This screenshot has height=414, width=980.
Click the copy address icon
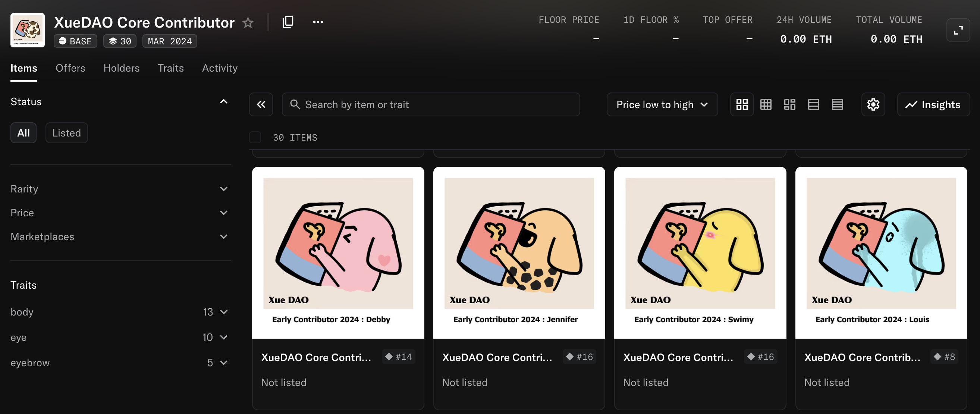[x=288, y=22]
